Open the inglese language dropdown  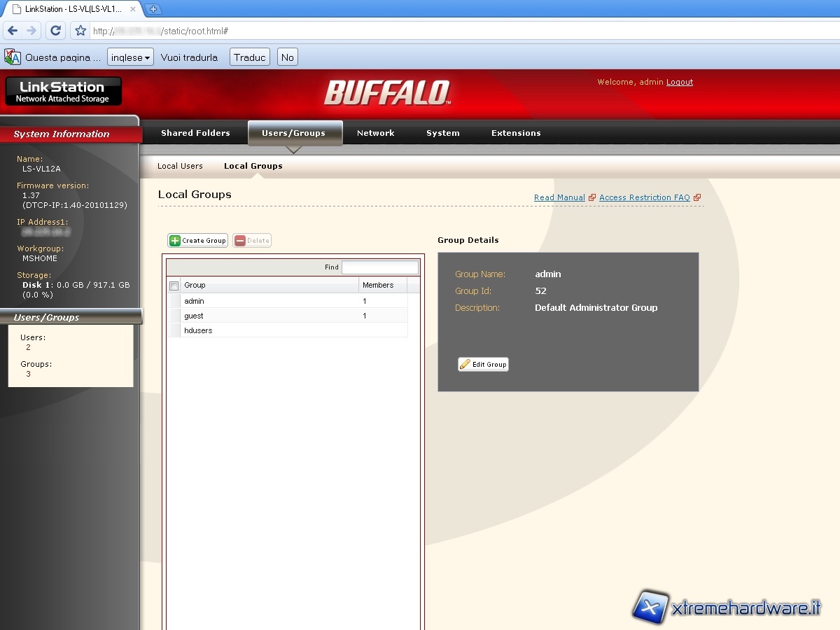130,57
